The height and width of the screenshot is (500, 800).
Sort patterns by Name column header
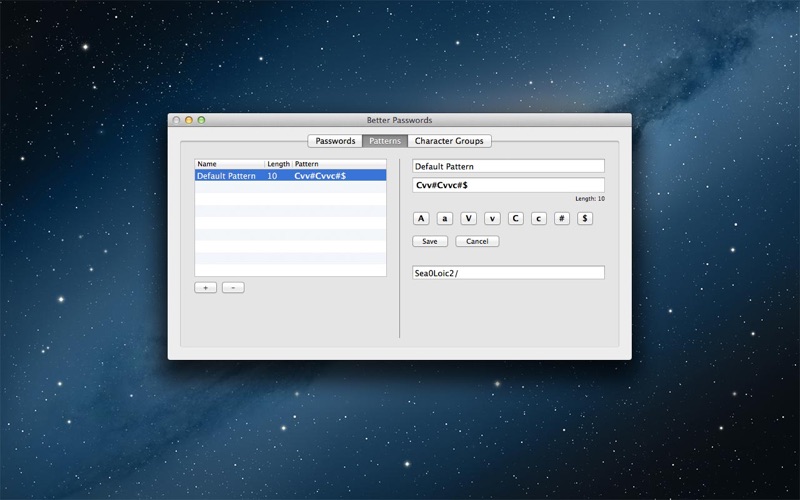point(230,164)
